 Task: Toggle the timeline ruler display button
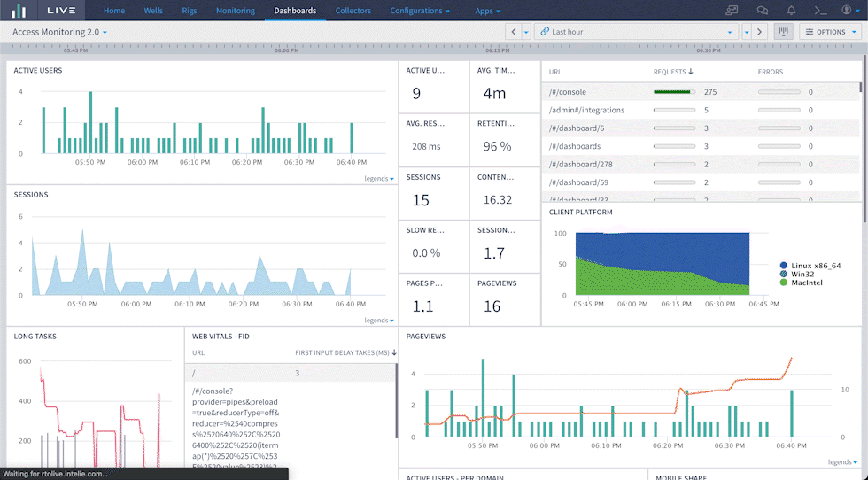(783, 32)
